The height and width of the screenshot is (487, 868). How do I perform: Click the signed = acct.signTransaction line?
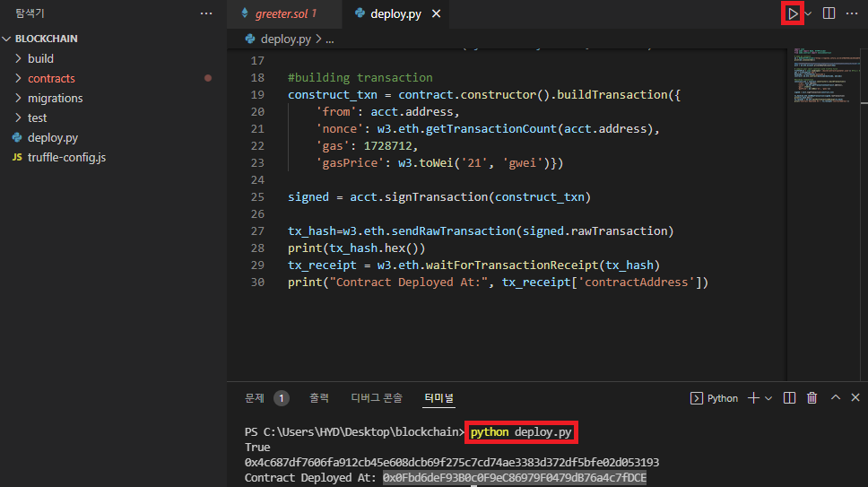pyautogui.click(x=439, y=197)
